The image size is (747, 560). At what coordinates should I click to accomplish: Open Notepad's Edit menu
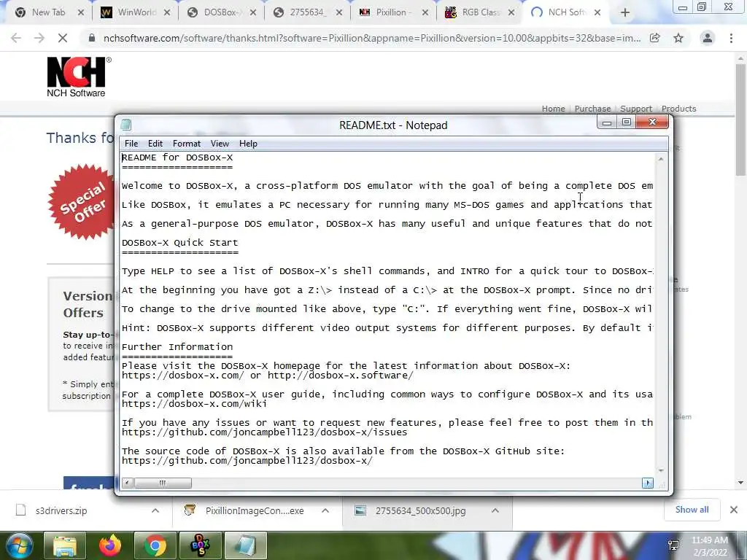pyautogui.click(x=155, y=144)
